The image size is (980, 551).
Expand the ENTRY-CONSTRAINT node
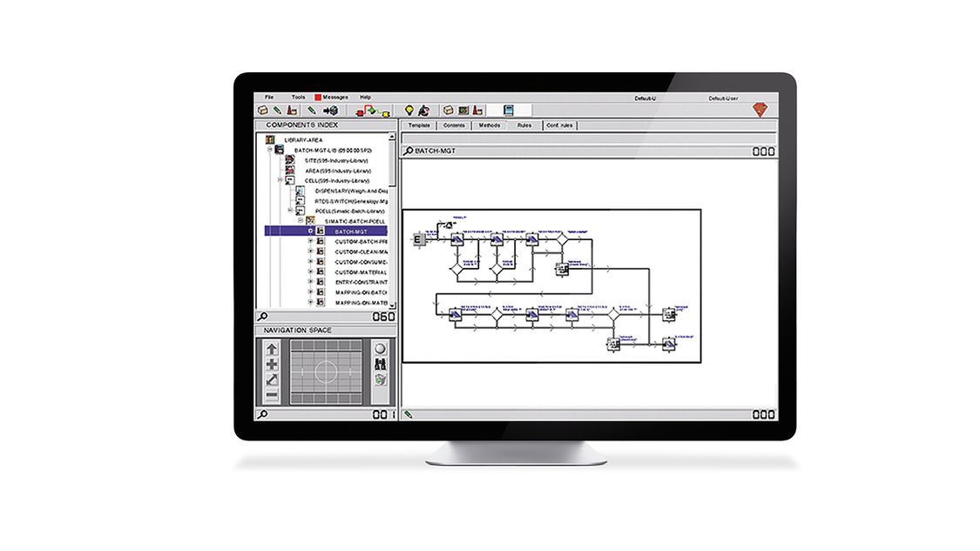pyautogui.click(x=311, y=282)
